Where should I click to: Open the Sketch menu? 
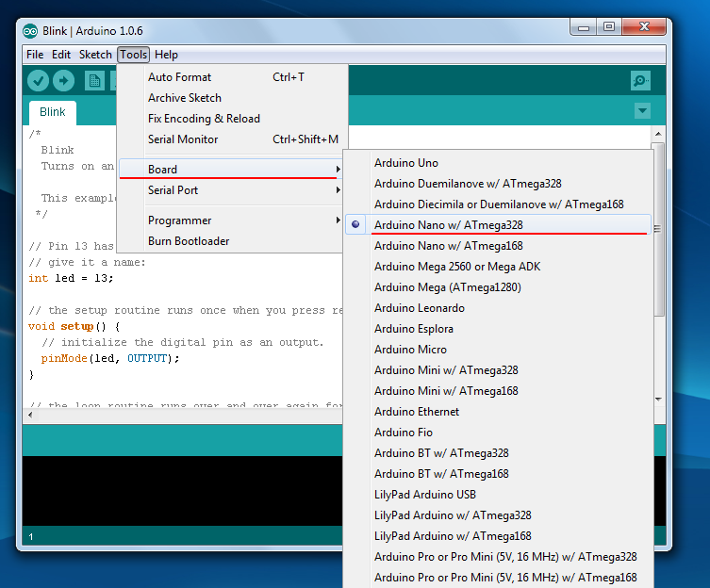click(x=95, y=55)
